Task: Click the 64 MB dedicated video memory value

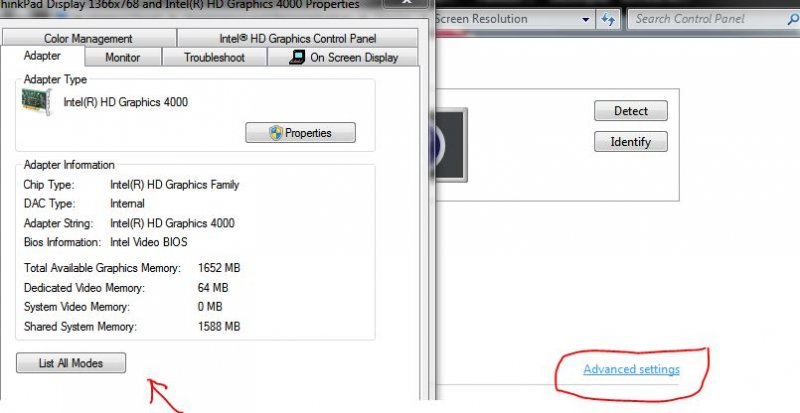Action: pos(213,287)
